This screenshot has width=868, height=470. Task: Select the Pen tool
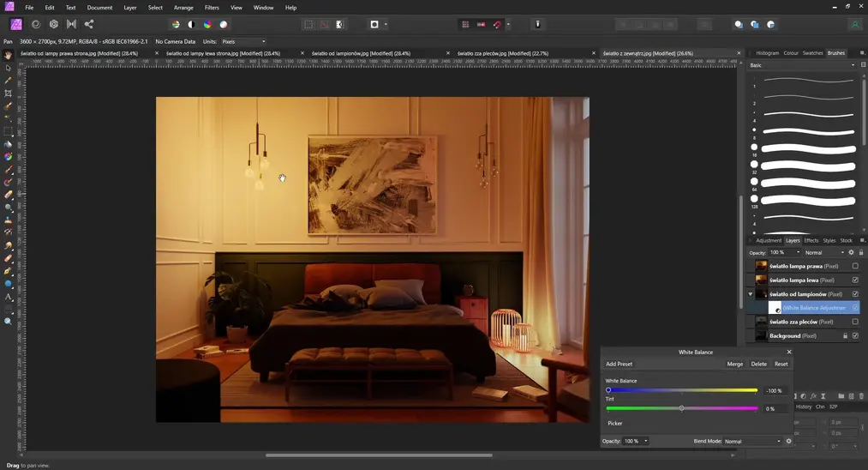pyautogui.click(x=8, y=271)
